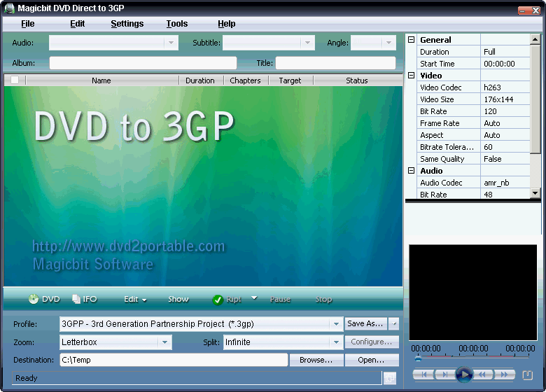Image resolution: width=546 pixels, height=392 pixels.
Task: Click the black video preview area
Action: point(473,293)
